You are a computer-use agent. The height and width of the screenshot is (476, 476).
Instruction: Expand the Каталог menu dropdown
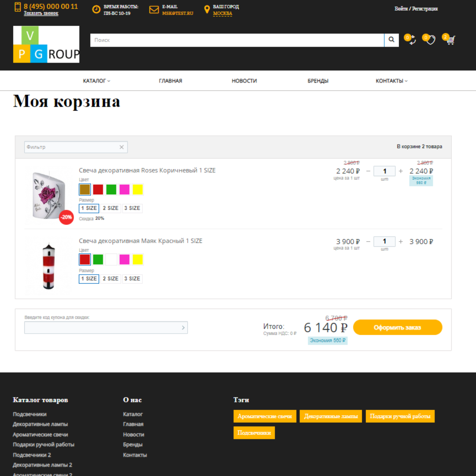click(97, 81)
